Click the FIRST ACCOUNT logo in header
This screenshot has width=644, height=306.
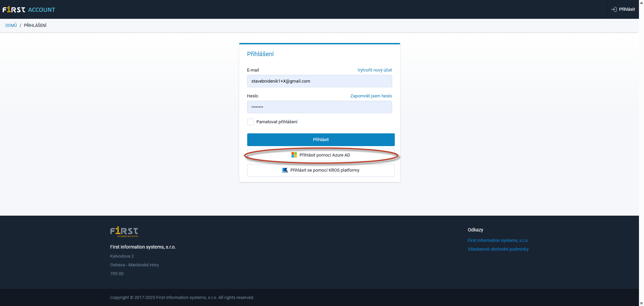[29, 10]
